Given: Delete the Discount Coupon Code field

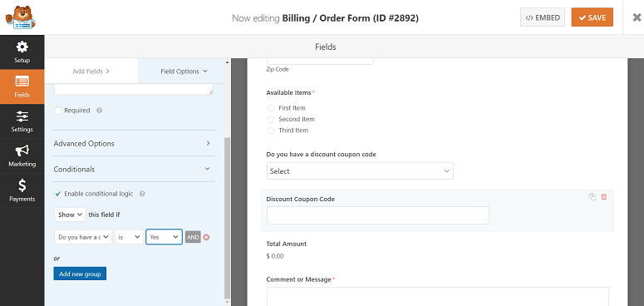Looking at the screenshot, I should click(x=604, y=197).
